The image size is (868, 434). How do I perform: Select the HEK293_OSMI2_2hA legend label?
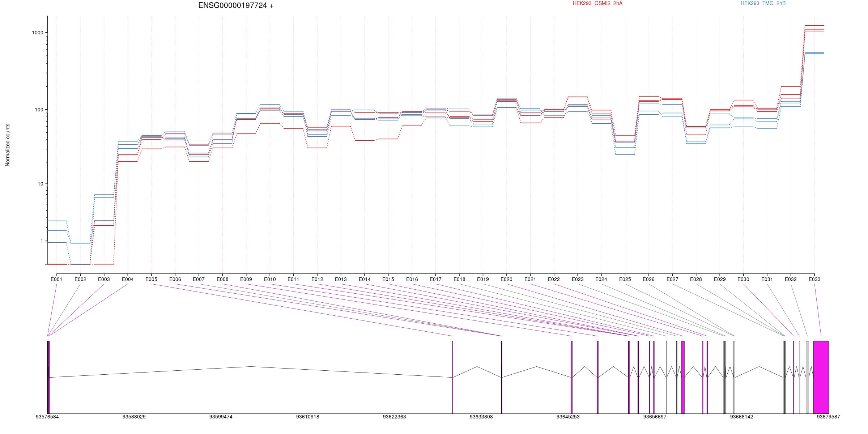pyautogui.click(x=597, y=3)
